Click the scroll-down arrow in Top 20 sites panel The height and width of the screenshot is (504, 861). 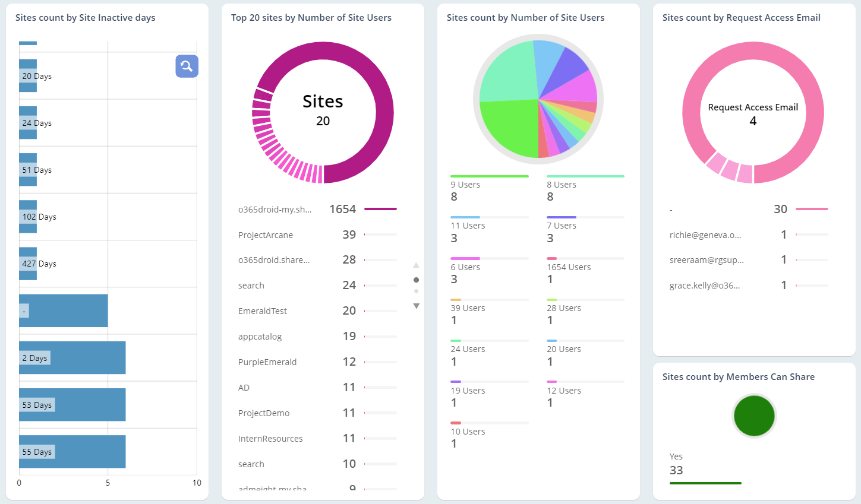(416, 306)
